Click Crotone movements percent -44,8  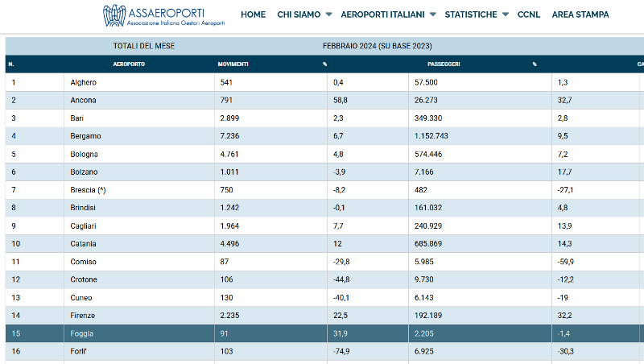[x=341, y=279]
